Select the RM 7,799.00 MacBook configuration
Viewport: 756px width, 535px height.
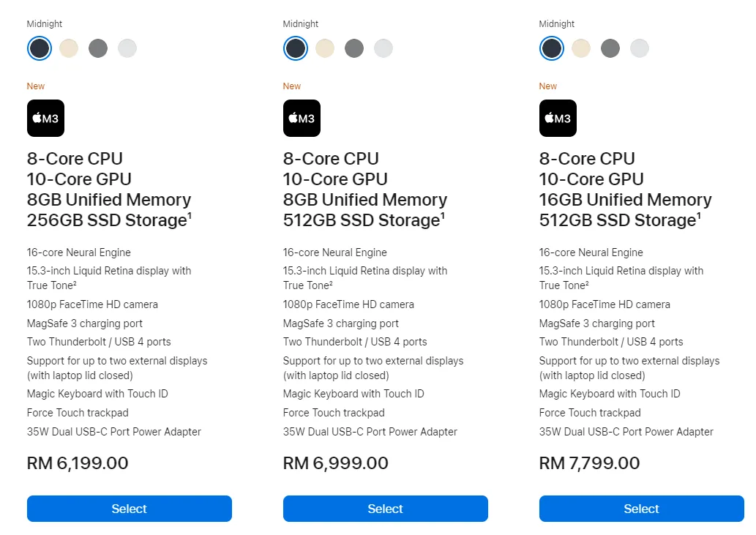pos(642,509)
